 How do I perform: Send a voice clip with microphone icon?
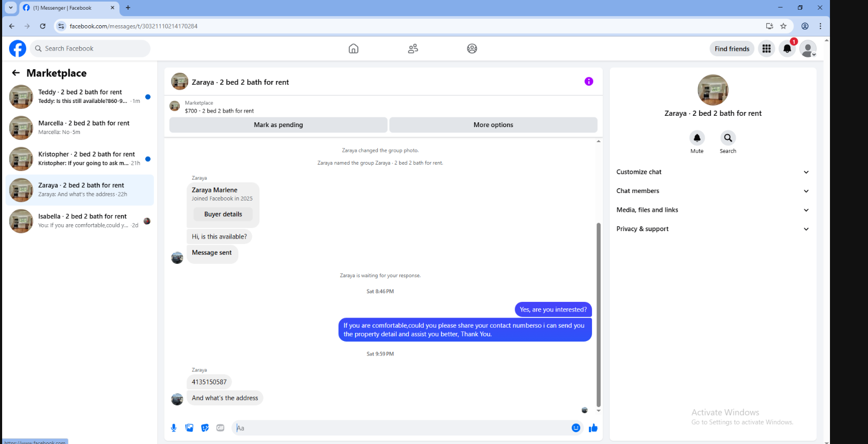click(x=174, y=428)
